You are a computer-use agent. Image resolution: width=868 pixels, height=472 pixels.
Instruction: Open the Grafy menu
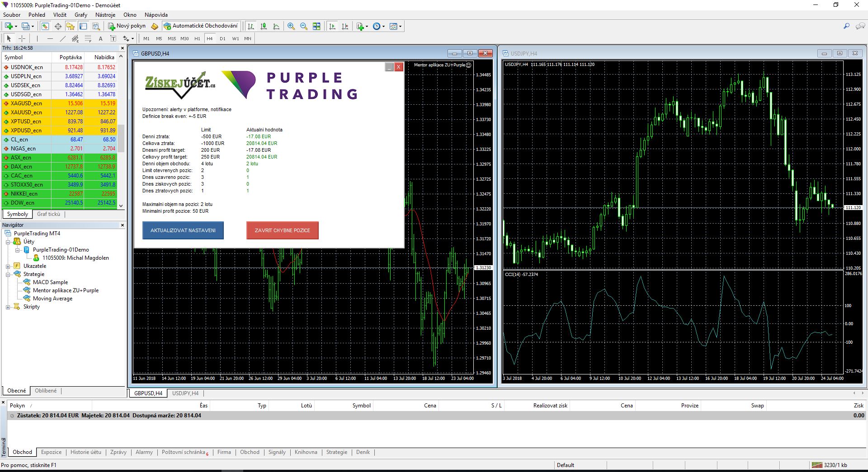click(x=81, y=14)
